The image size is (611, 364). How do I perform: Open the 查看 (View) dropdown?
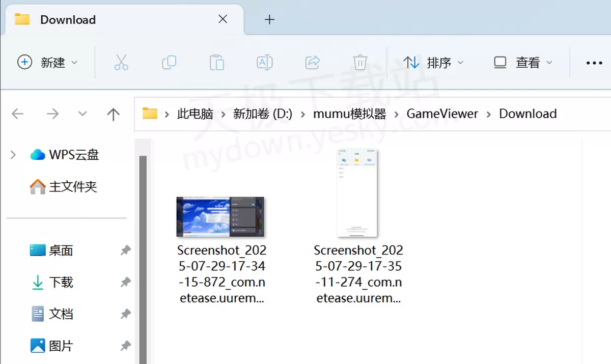(523, 63)
